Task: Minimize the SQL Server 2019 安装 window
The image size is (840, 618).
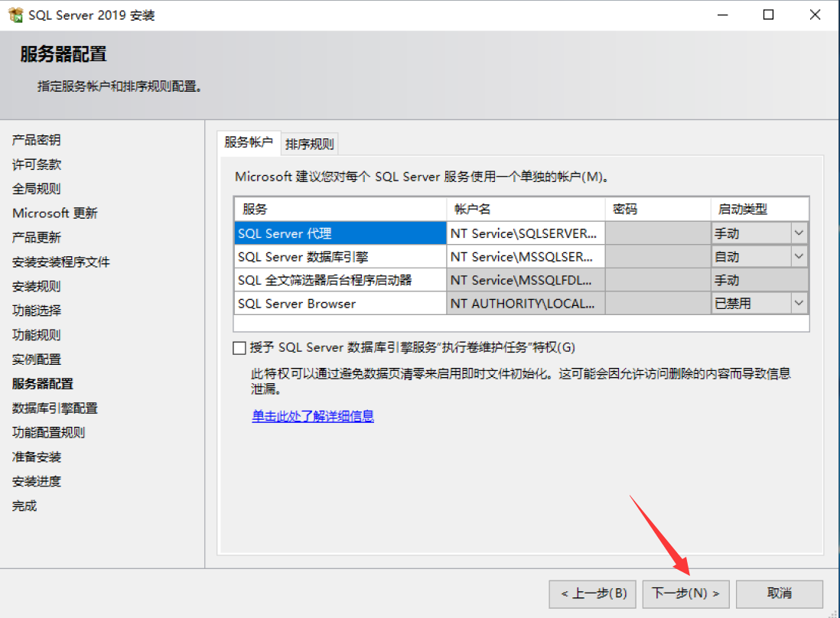Action: coord(723,15)
